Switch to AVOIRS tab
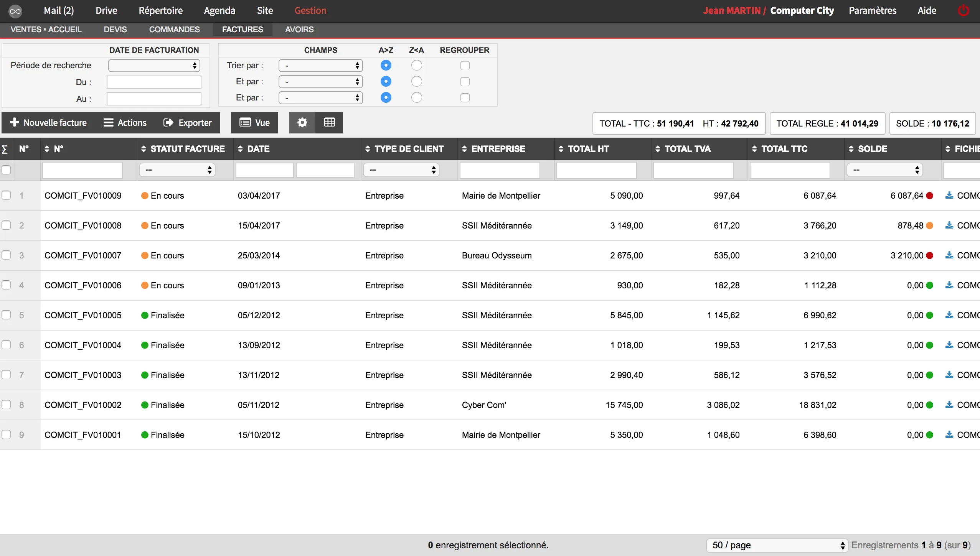 coord(299,30)
